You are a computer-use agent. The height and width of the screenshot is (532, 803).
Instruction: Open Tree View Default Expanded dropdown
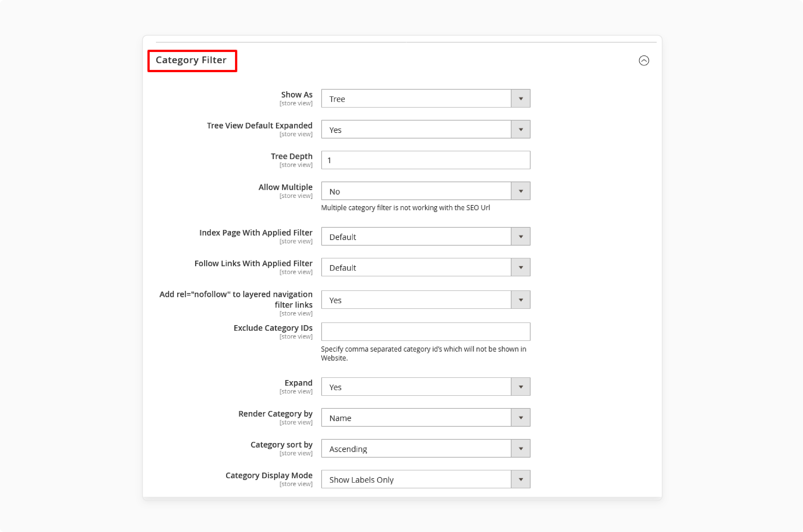coord(425,129)
